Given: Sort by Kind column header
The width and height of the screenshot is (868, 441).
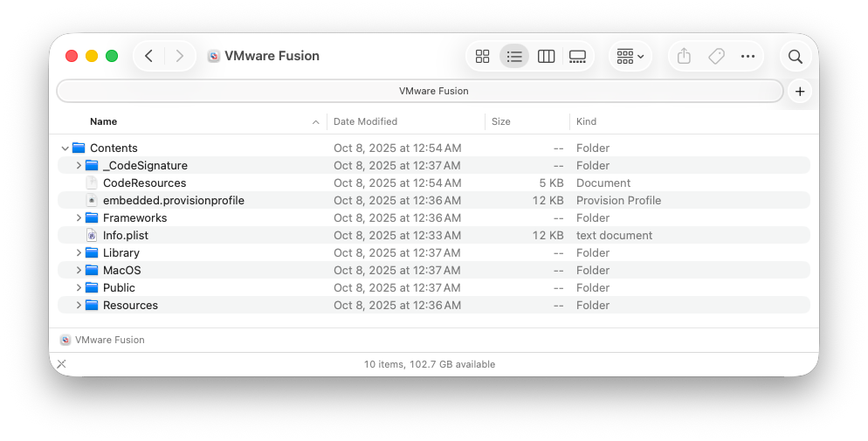Looking at the screenshot, I should [x=586, y=121].
